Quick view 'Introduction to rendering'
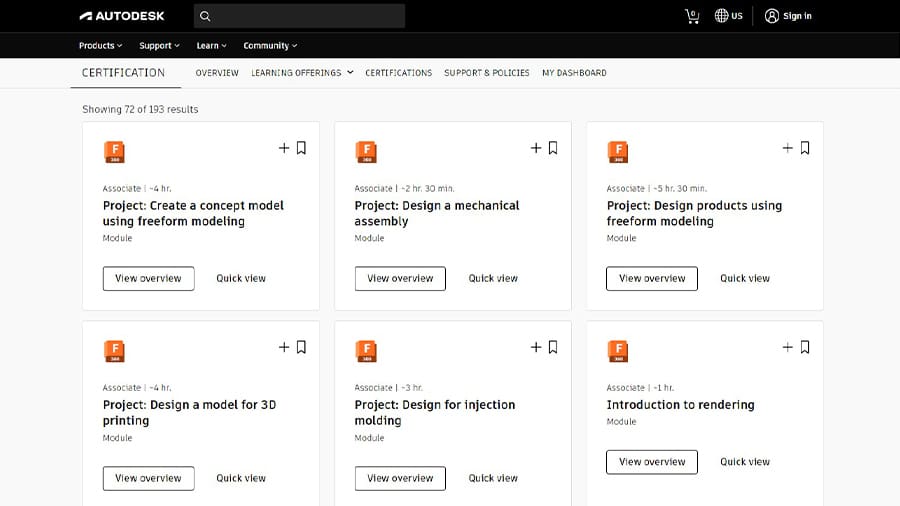Viewport: 900px width, 506px height. pos(745,462)
